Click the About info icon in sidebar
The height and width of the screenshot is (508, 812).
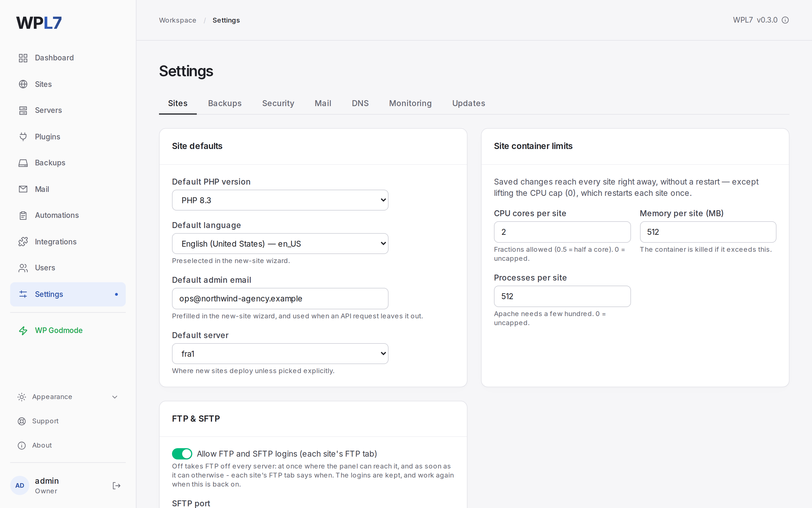pyautogui.click(x=21, y=446)
